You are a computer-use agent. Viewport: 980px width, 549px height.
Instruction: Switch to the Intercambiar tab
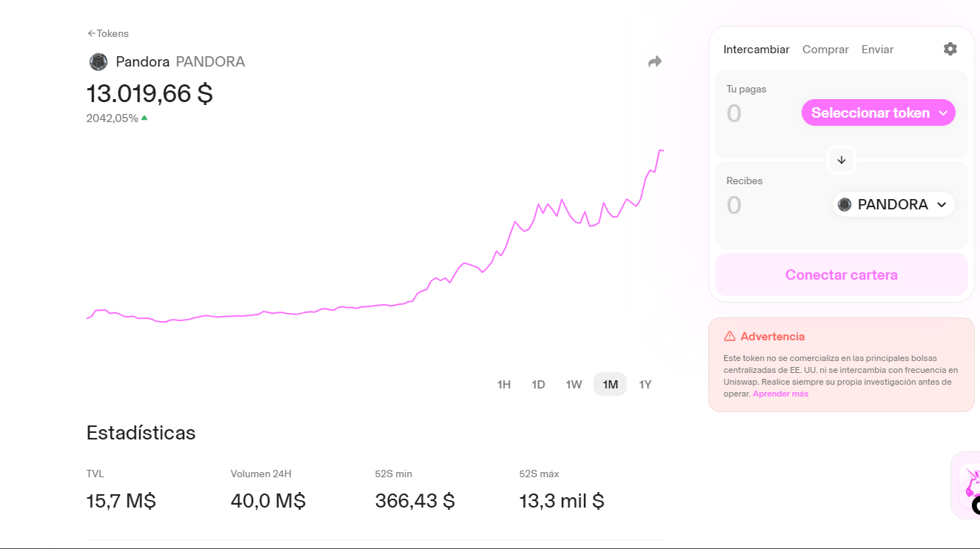tap(756, 50)
